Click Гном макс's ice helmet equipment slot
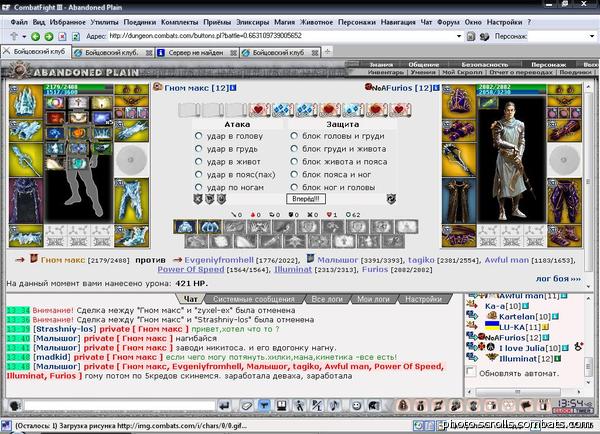 26,101
